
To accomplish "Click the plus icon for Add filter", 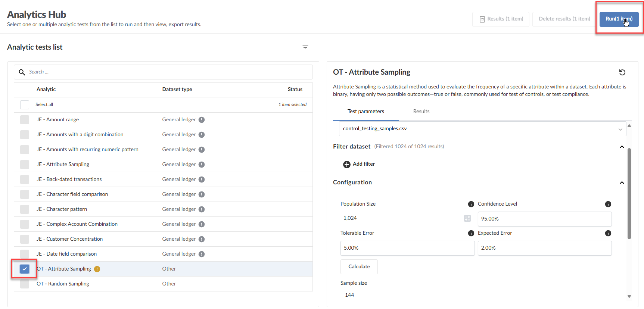I will (x=347, y=165).
